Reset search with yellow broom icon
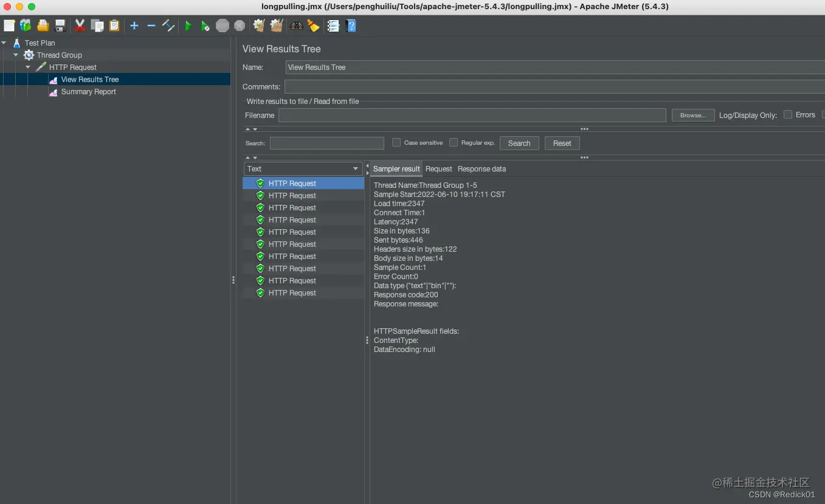Viewport: 825px width, 504px height. click(x=313, y=26)
